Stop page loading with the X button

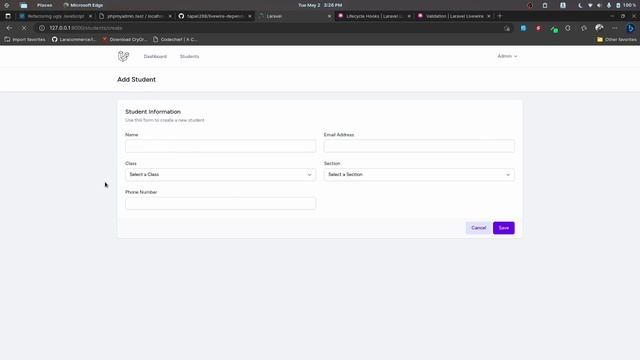click(24, 28)
